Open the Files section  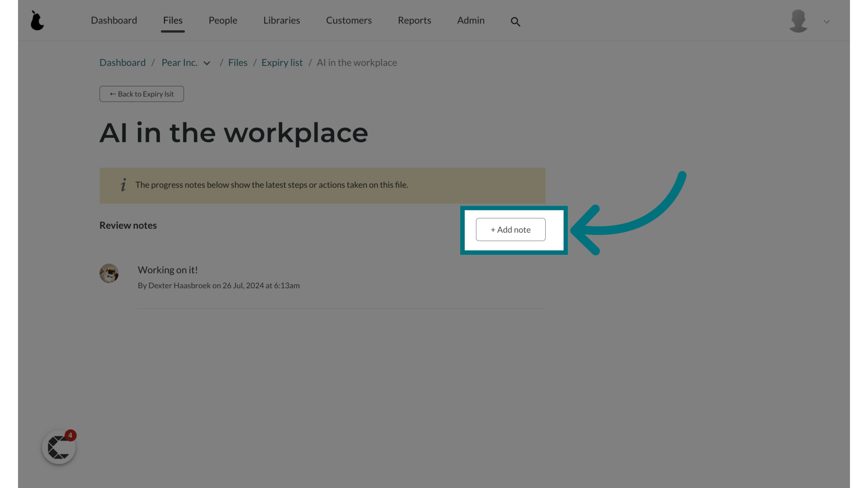point(173,20)
